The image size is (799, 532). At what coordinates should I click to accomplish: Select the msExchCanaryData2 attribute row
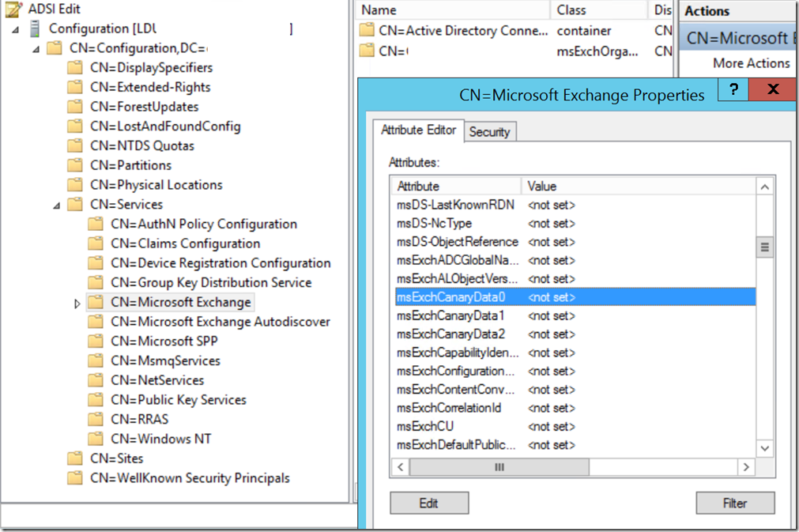click(x=575, y=334)
